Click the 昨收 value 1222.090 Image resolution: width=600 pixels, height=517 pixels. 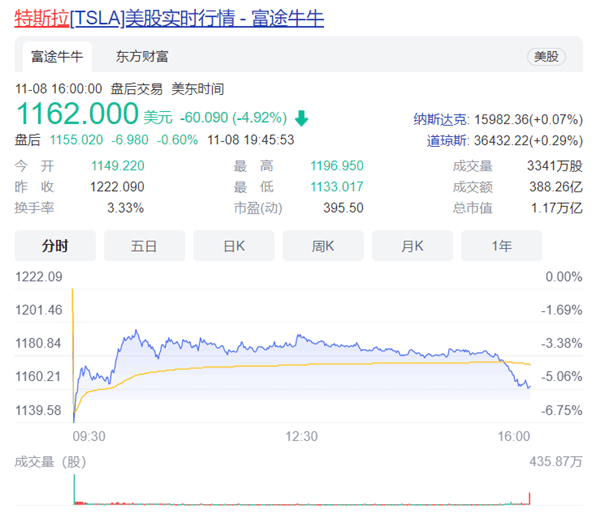117,187
